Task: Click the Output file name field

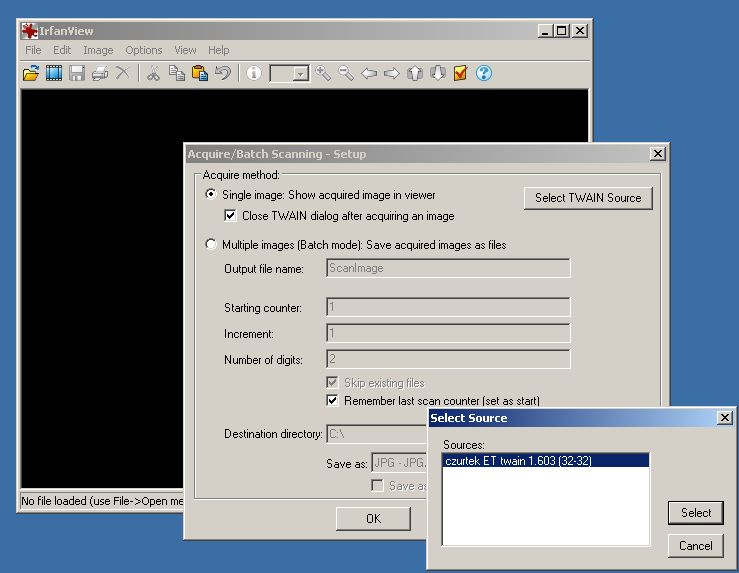Action: pyautogui.click(x=448, y=268)
